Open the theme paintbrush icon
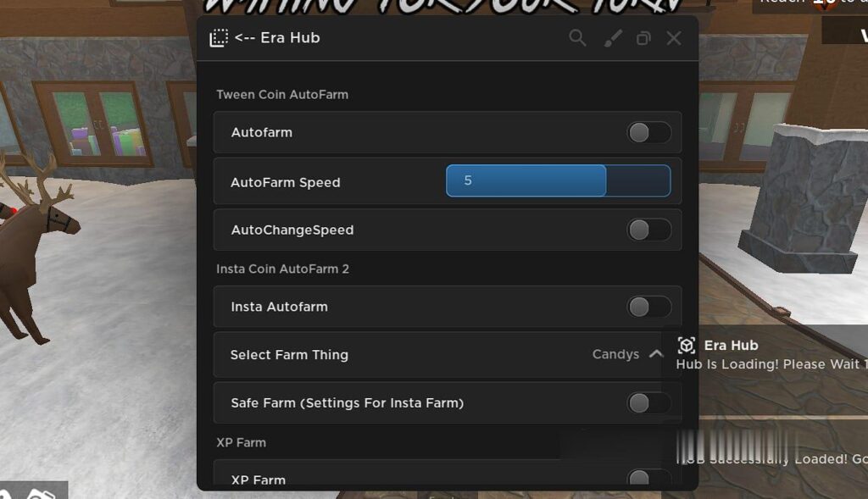 click(x=612, y=38)
